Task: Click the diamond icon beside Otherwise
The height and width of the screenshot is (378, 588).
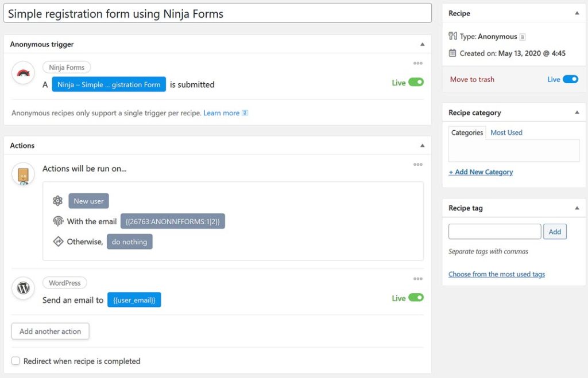Action: pos(57,241)
